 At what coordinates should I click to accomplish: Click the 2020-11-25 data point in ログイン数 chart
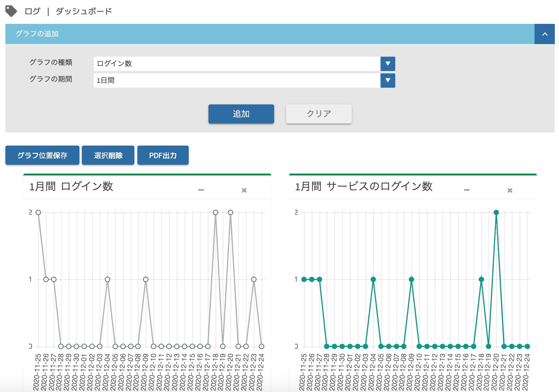click(38, 212)
